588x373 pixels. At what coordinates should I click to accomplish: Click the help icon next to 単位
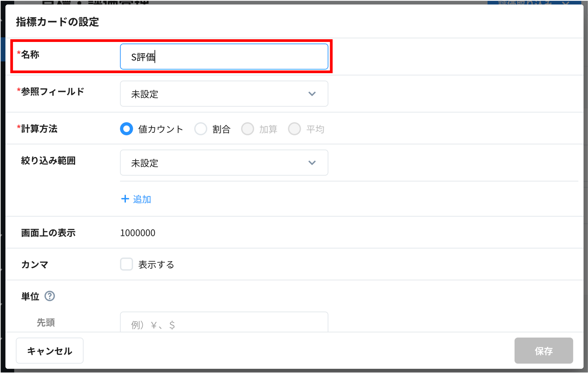pos(49,296)
